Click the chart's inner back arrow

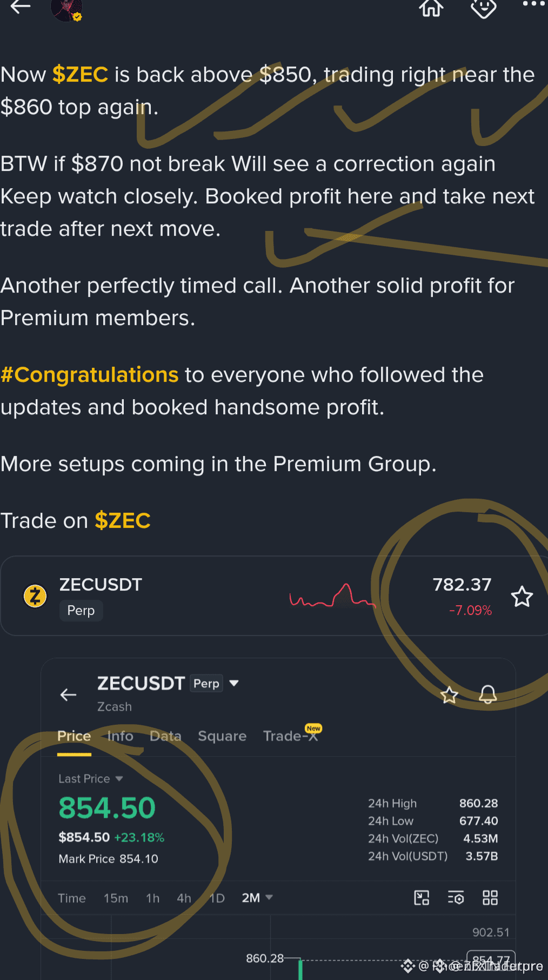pos(68,694)
